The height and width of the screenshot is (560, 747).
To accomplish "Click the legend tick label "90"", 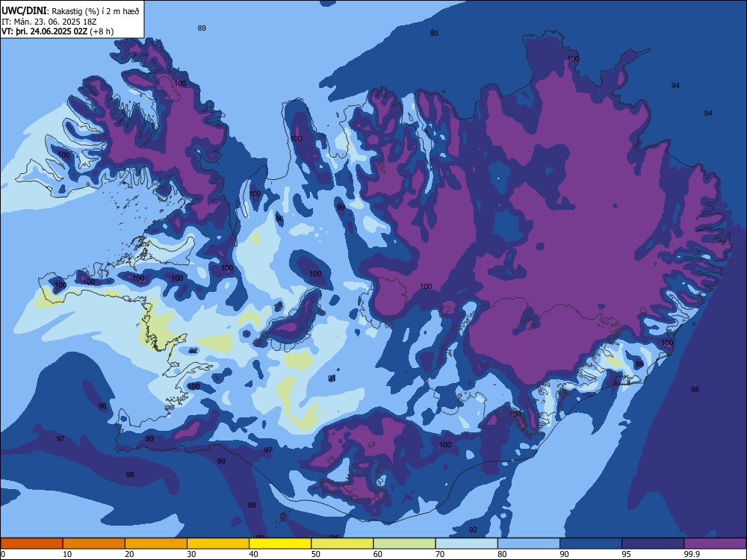I will [564, 554].
